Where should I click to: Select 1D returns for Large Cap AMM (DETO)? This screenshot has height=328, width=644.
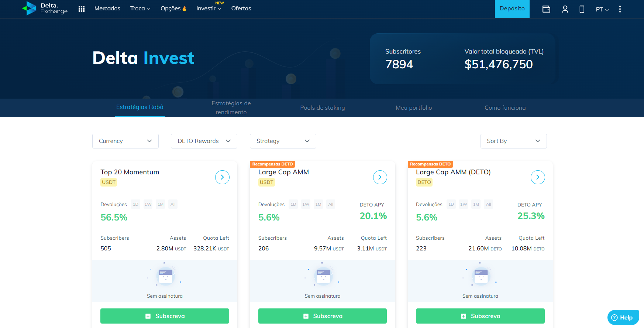(451, 204)
